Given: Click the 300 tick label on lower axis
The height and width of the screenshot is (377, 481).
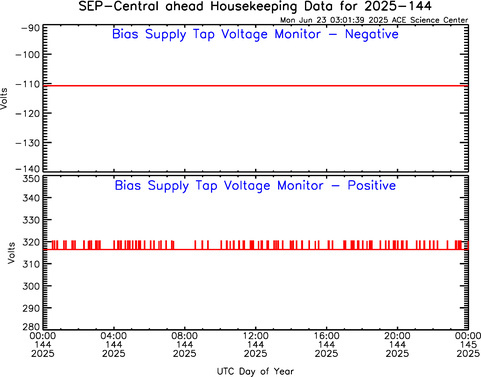Looking at the screenshot, I should 31,286.
